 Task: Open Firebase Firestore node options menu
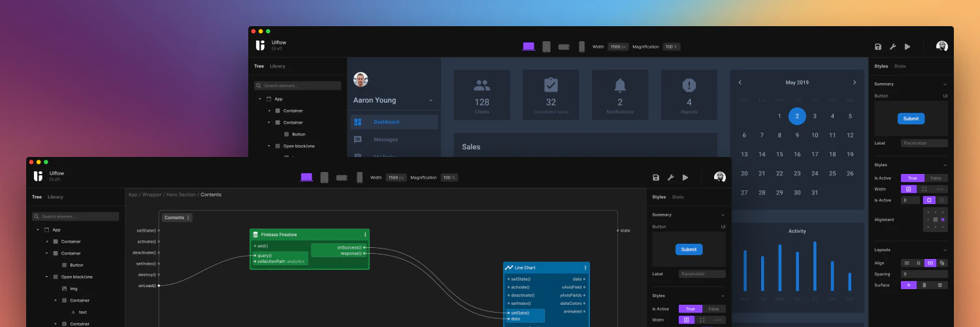[365, 234]
